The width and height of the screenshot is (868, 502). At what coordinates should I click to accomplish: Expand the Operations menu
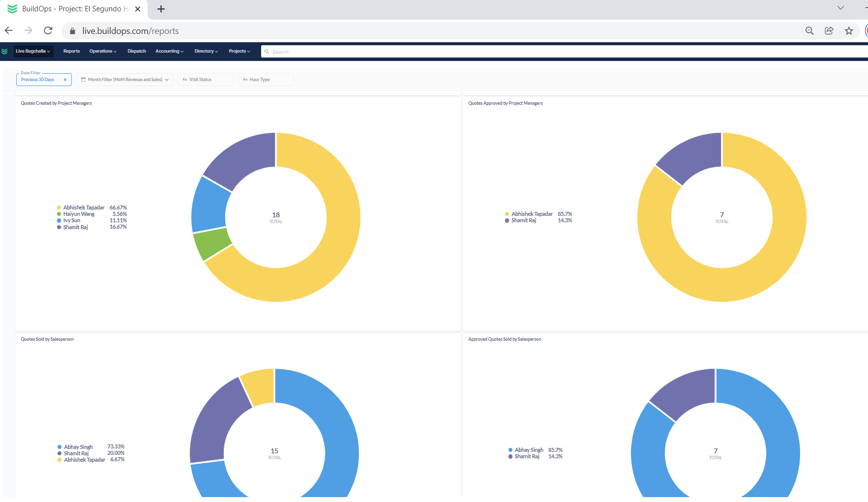103,51
